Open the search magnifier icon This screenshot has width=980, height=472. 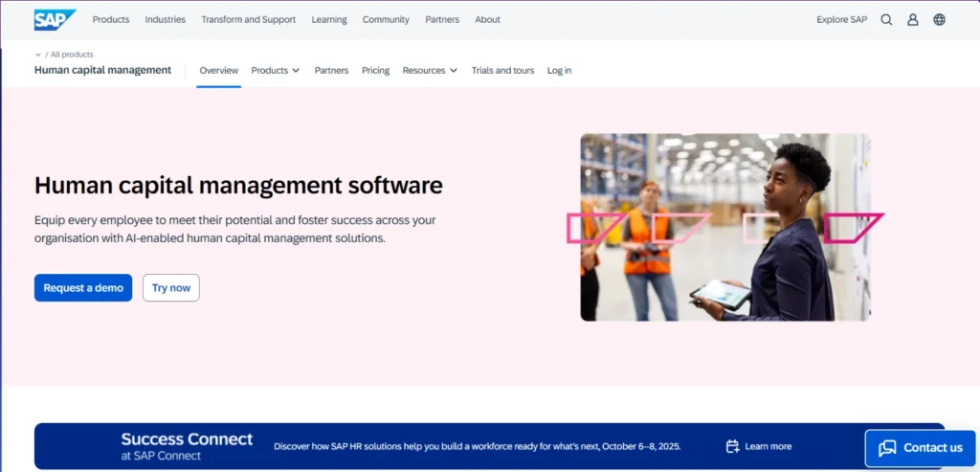(x=886, y=19)
